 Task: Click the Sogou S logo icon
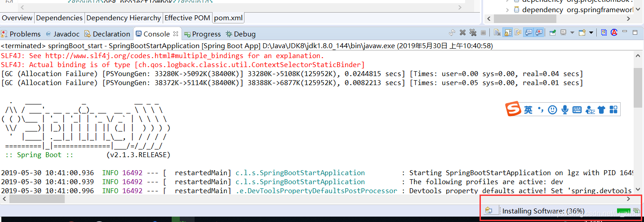click(x=513, y=109)
